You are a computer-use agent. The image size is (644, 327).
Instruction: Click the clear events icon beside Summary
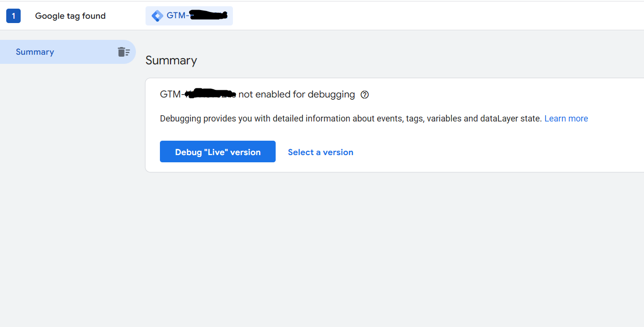tap(124, 52)
